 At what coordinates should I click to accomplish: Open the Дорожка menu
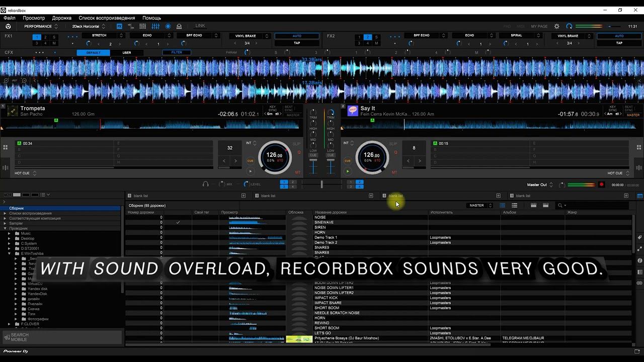tap(61, 18)
